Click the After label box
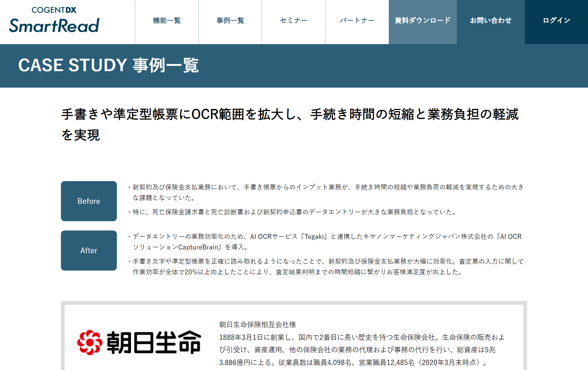Viewport: 588px width, 370px height. (x=89, y=250)
